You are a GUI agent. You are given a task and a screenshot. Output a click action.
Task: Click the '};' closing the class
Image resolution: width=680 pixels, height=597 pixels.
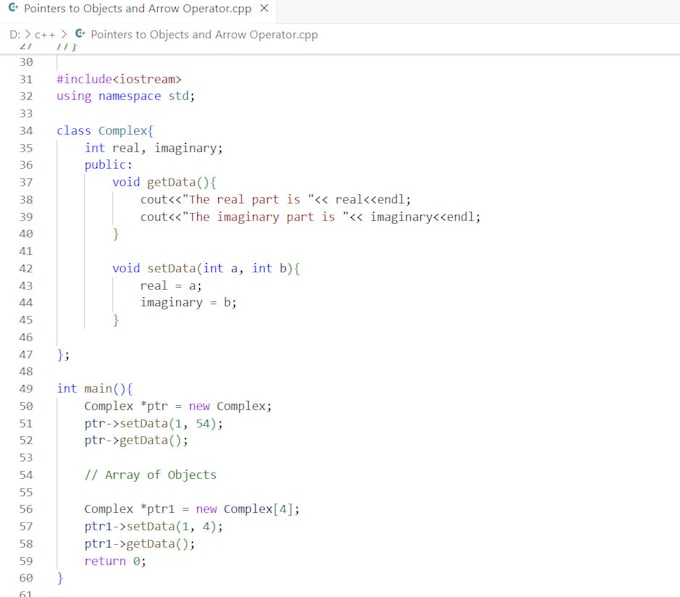tap(63, 355)
